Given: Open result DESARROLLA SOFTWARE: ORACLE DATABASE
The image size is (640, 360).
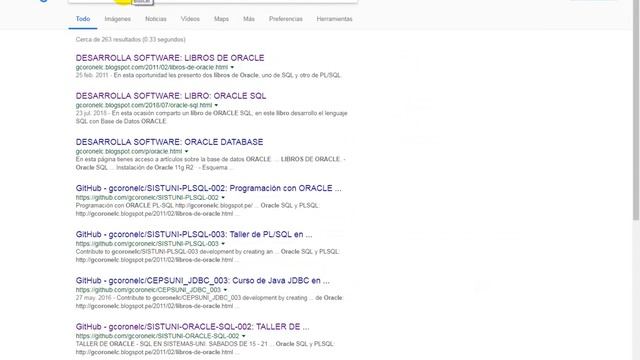Looking at the screenshot, I should point(169,142).
